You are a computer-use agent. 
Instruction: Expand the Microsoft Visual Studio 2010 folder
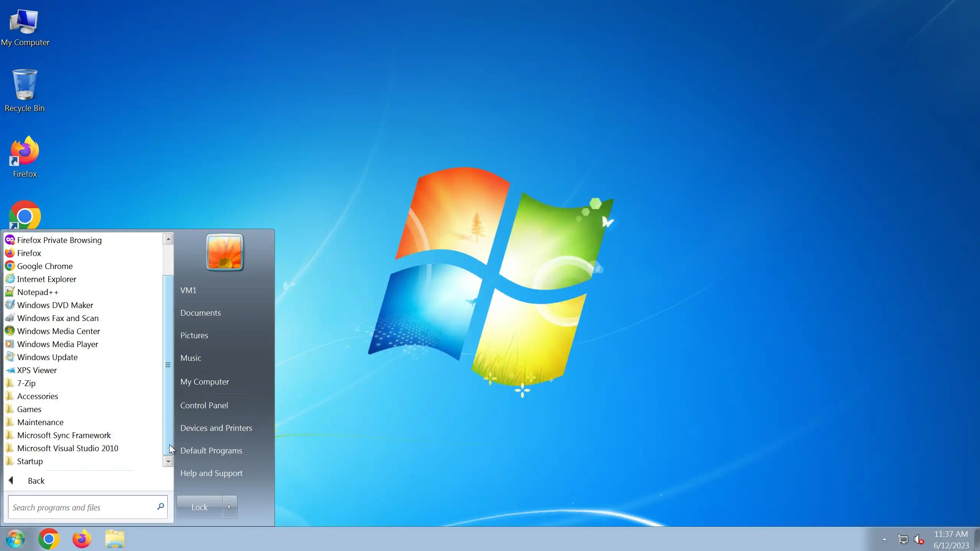(x=67, y=448)
